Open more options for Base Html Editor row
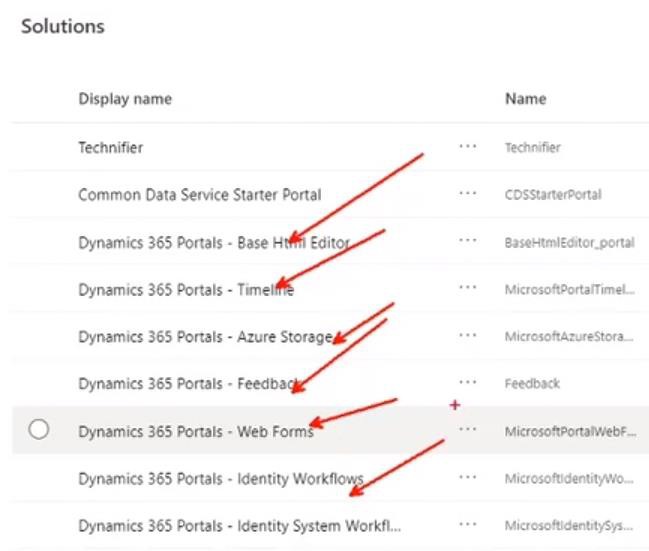This screenshot has width=649, height=551. coord(468,241)
